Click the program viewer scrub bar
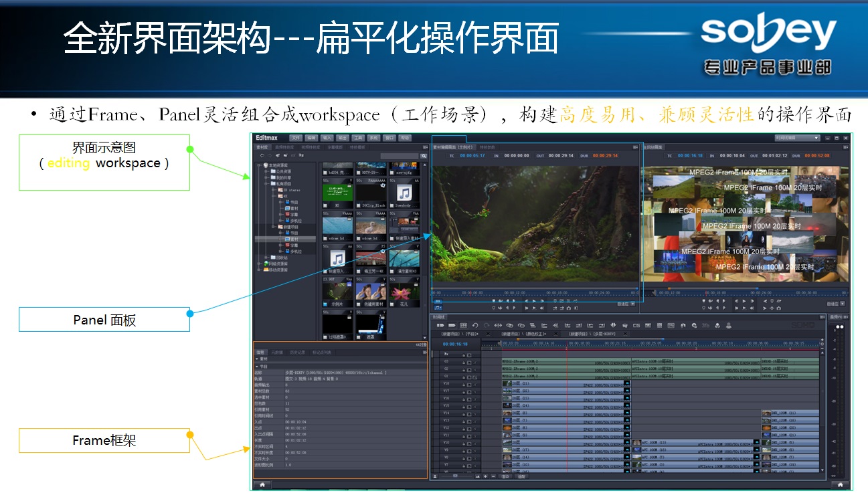 click(x=743, y=292)
